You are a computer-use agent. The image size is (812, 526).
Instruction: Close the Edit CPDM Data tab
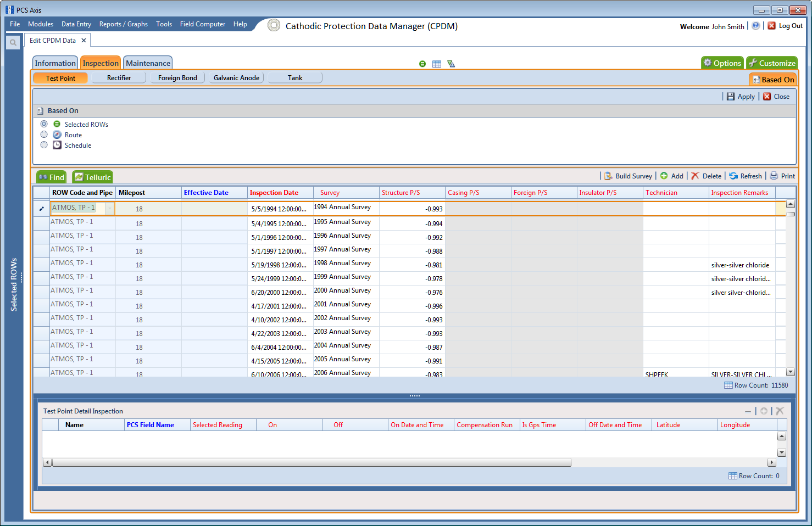84,41
